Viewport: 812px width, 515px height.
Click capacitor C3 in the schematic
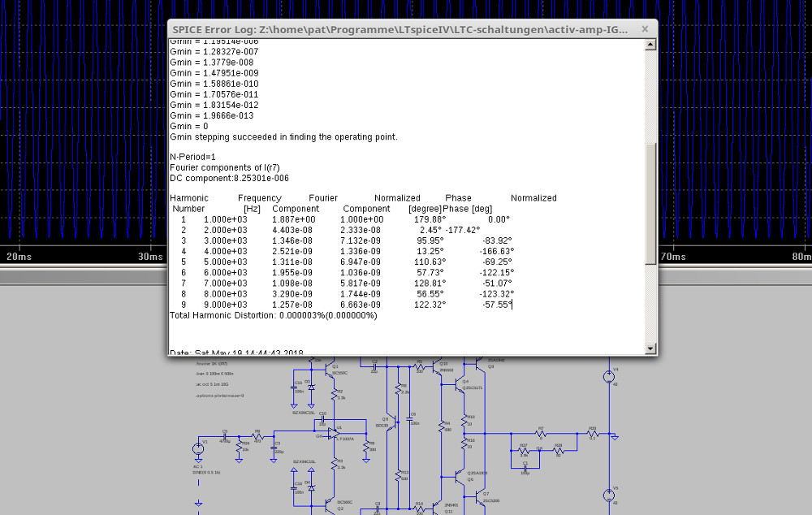point(274,448)
